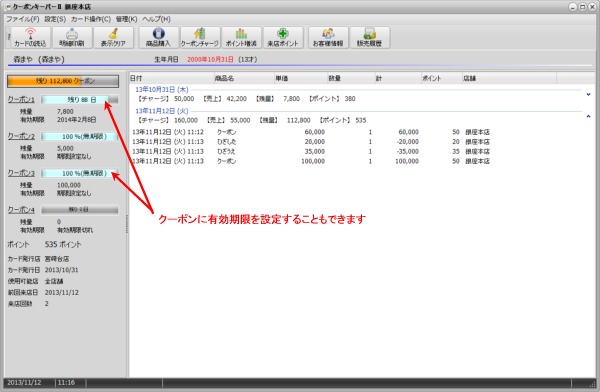Click the クーポン3 link
This screenshot has height=392, width=600.
pos(21,173)
